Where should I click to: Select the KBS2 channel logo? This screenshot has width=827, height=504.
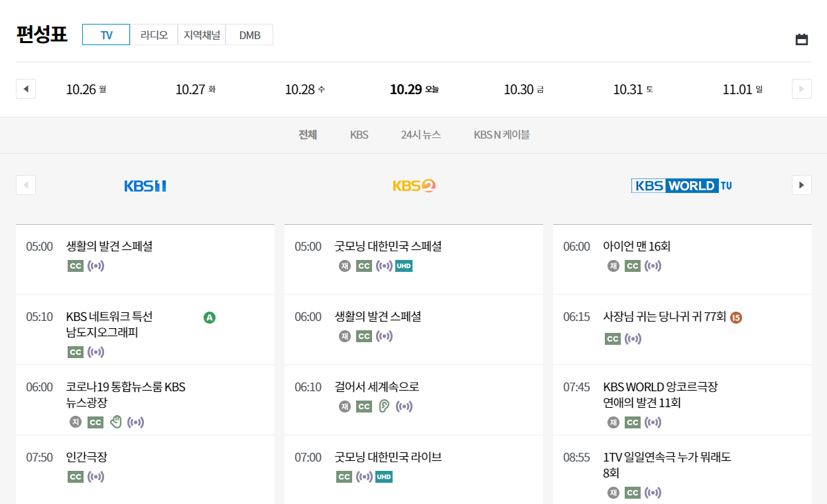pos(414,186)
